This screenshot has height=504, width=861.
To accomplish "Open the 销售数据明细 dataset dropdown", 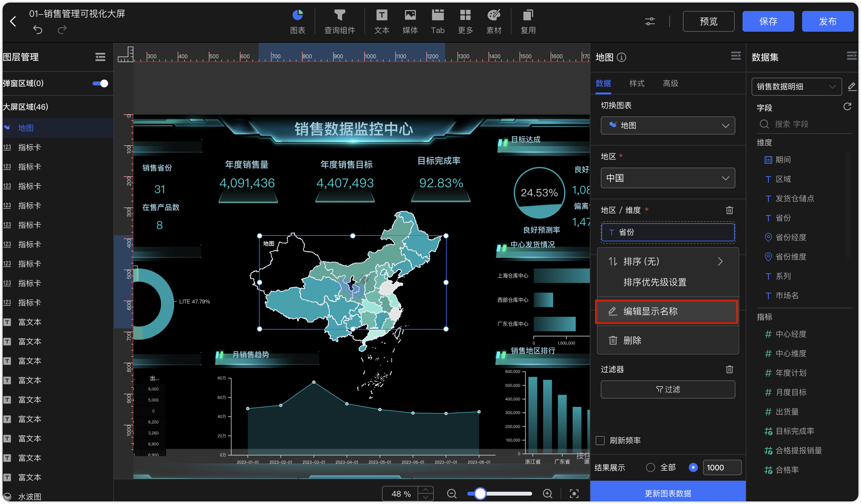I will pyautogui.click(x=796, y=86).
